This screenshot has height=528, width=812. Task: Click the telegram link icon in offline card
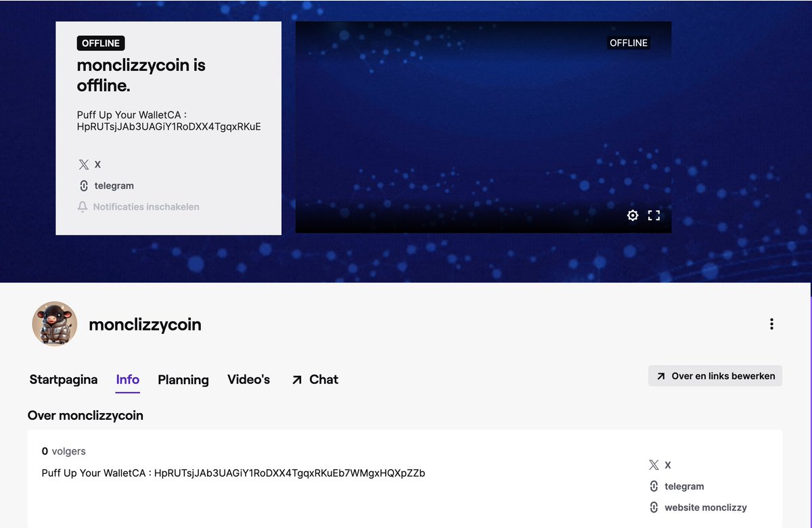click(84, 186)
